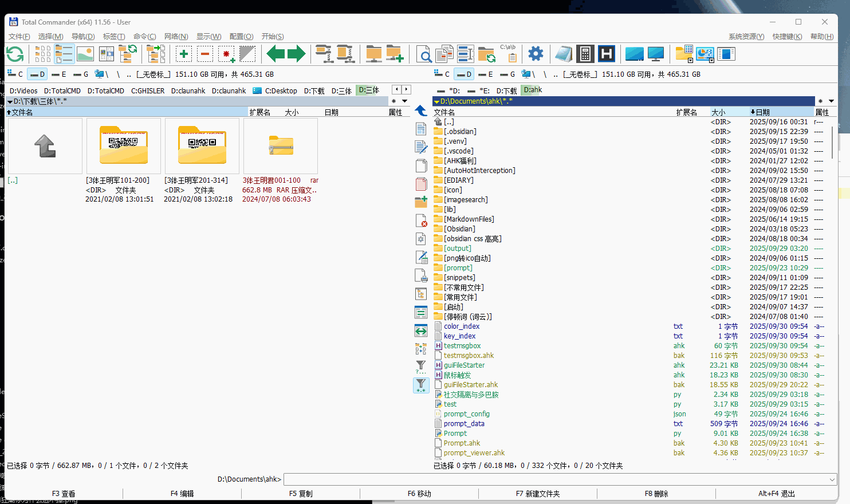Expand the command line history dropdown
This screenshot has width=850, height=504.
[x=832, y=479]
